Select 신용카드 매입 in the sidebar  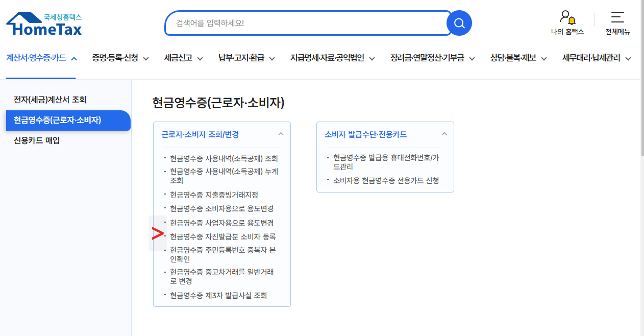pyautogui.click(x=38, y=141)
